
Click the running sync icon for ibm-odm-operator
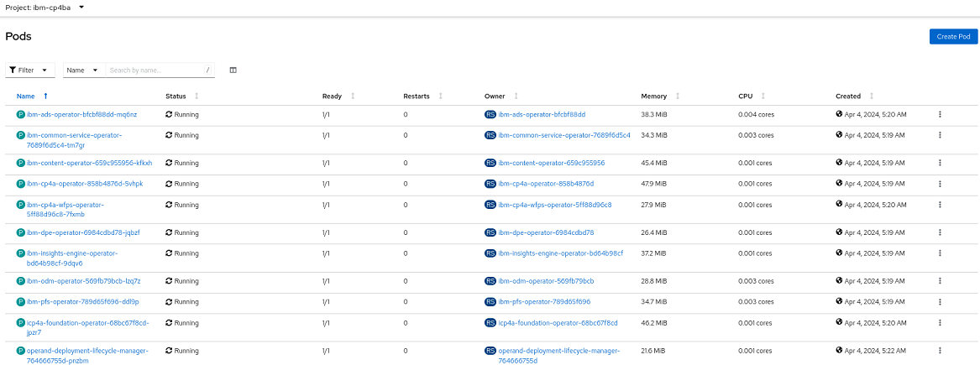coord(169,281)
